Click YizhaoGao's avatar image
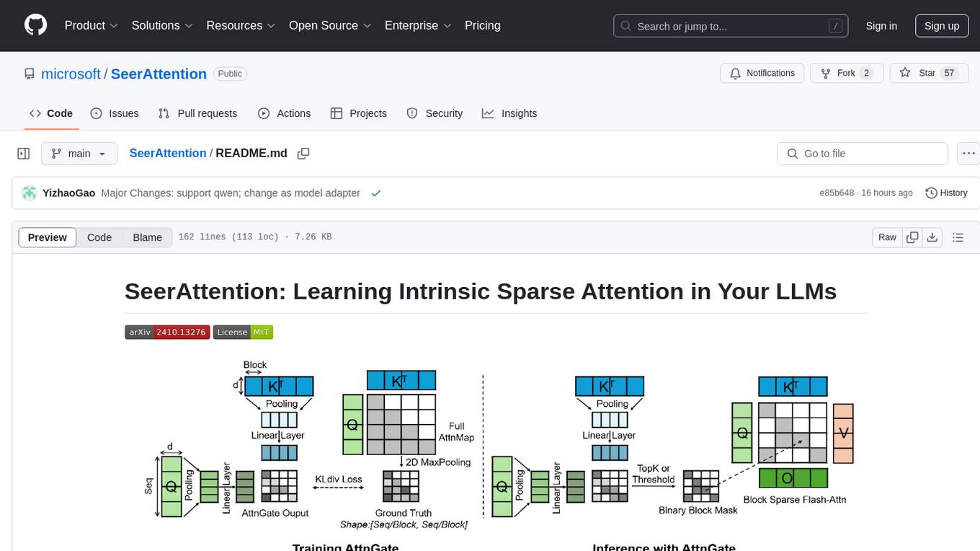This screenshot has width=980, height=551. coord(30,193)
